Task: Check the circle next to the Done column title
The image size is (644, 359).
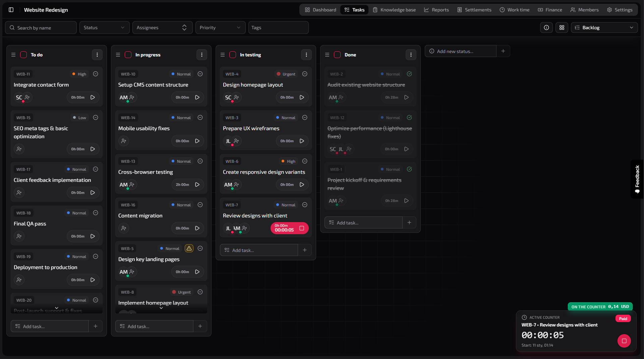Action: [337, 55]
